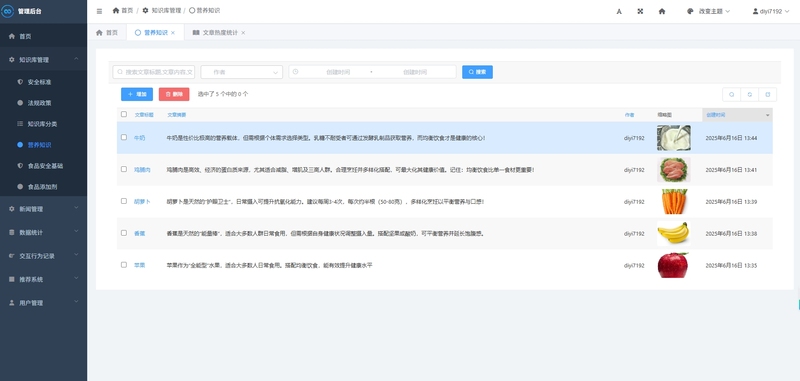Viewport: 800px width, 381px height.
Task: Expand the 新闻管理 sidebar menu
Action: pyautogui.click(x=43, y=209)
